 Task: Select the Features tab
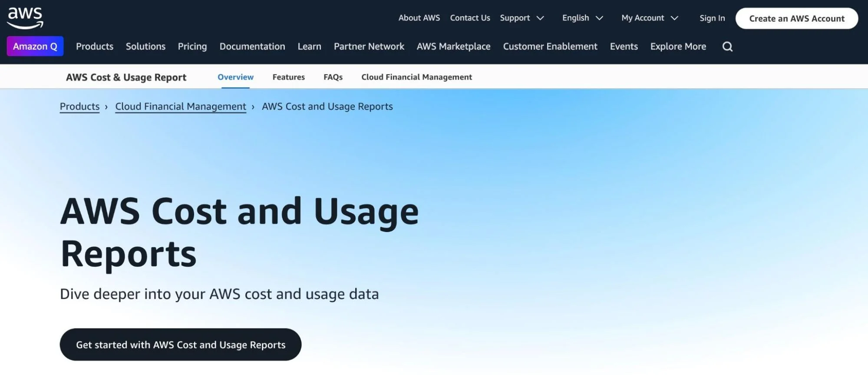point(288,77)
